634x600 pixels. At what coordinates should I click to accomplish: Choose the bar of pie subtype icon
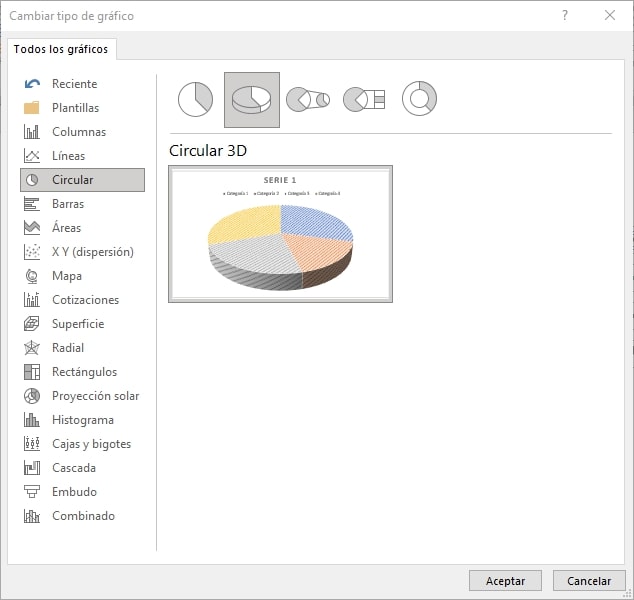364,99
